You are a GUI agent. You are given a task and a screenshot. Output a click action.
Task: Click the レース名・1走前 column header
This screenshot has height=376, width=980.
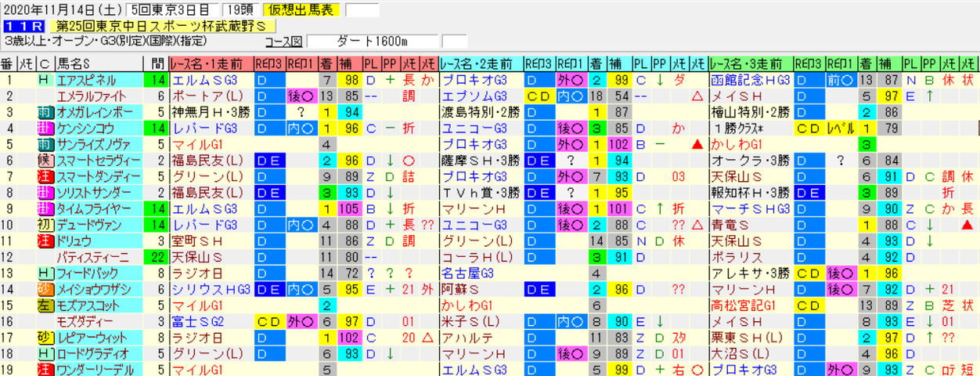[210, 64]
